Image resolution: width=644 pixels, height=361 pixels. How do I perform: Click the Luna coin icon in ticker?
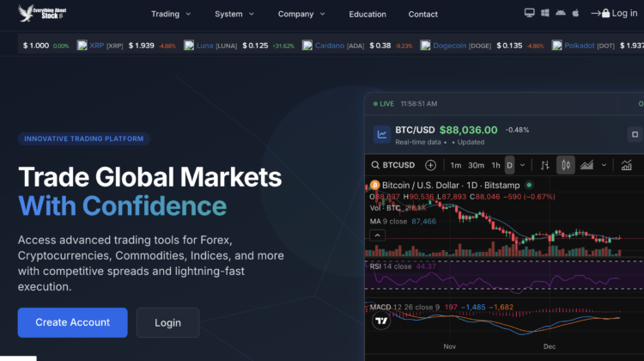[x=189, y=46]
